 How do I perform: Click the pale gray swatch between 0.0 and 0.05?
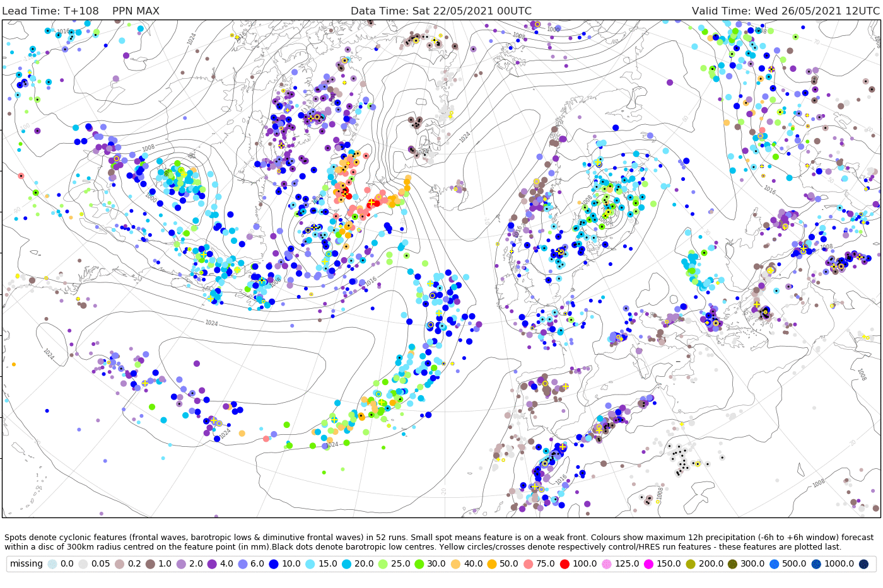pyautogui.click(x=84, y=564)
